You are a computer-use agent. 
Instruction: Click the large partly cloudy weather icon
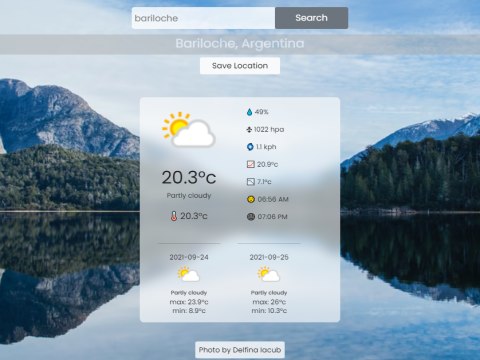[x=188, y=130]
